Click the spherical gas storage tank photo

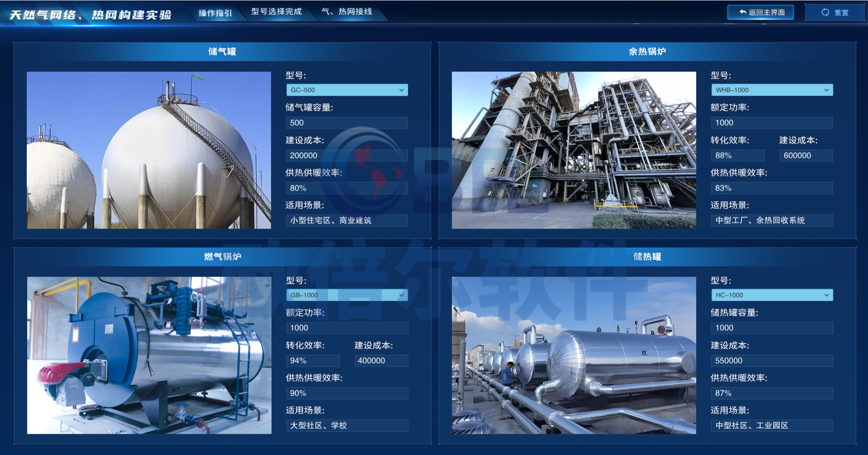coord(149,150)
